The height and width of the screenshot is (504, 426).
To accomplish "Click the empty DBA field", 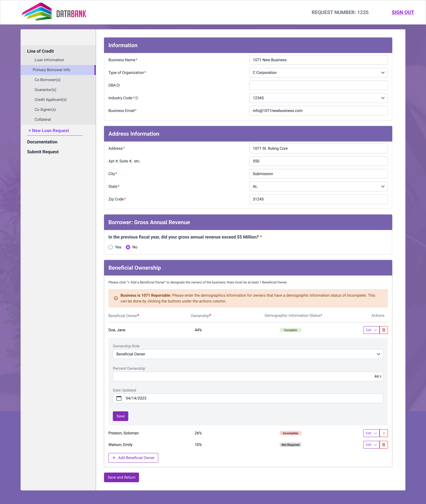I will coord(318,85).
